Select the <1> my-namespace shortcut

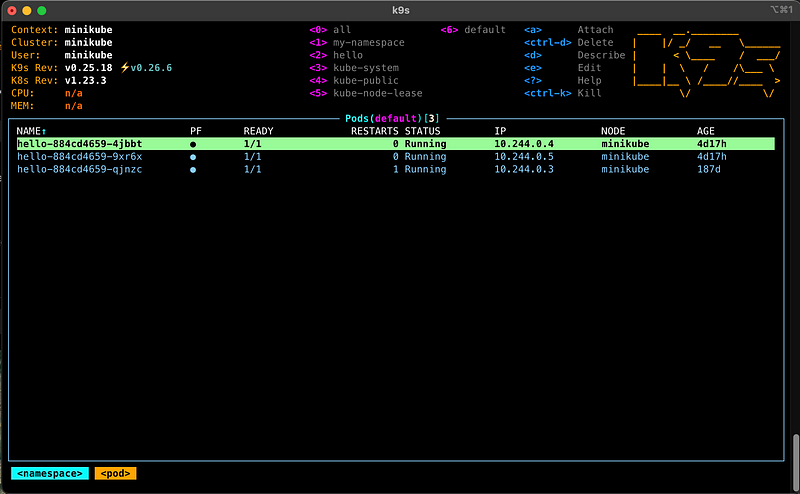357,42
